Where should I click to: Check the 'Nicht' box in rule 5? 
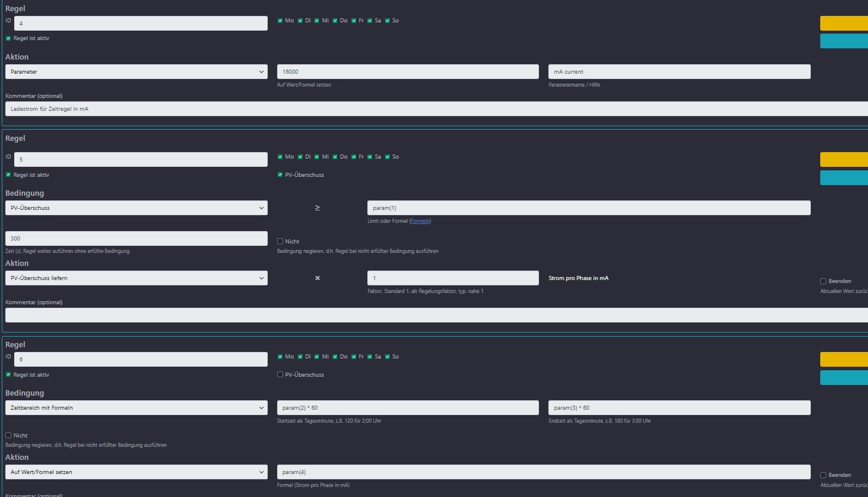pos(280,241)
